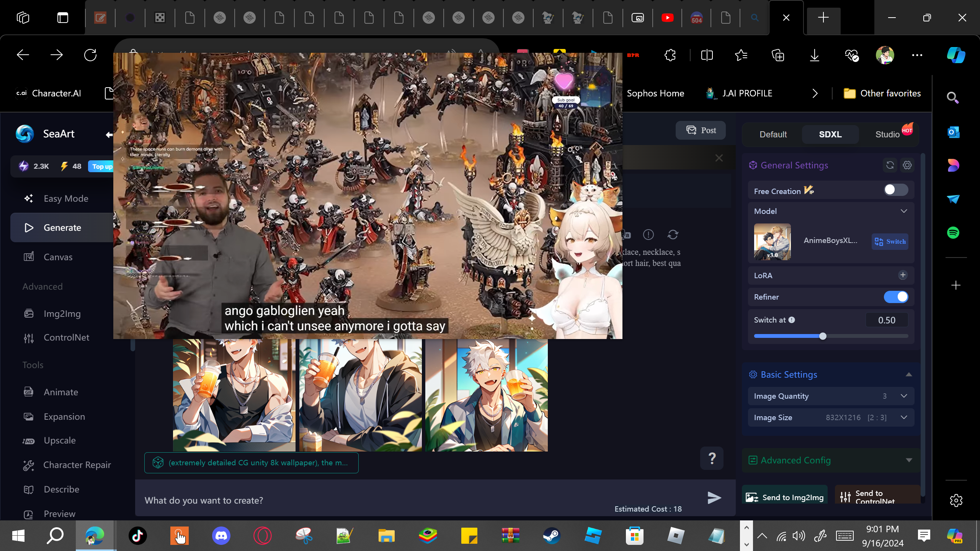Open Spotify in the Edge sidebar
This screenshot has width=980, height=551.
point(953,233)
